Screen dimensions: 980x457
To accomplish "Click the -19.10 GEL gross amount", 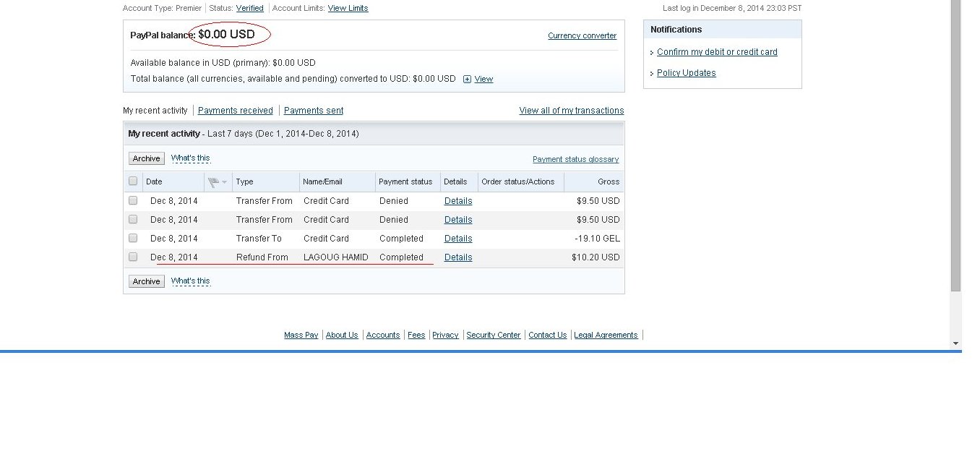I will click(598, 239).
